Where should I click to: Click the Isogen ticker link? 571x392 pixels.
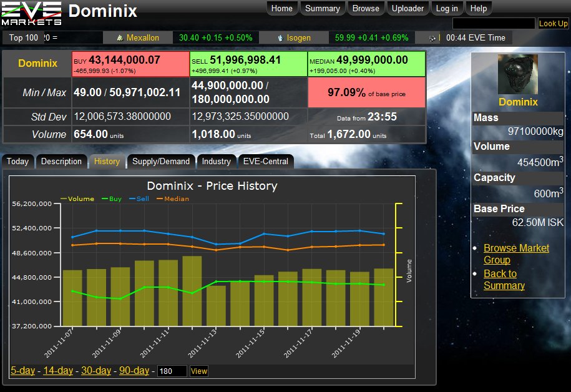299,38
